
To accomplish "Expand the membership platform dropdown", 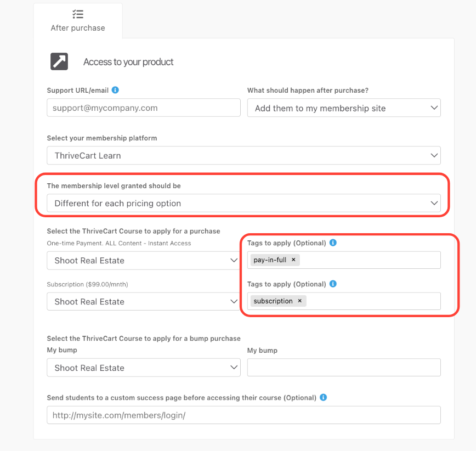I will tap(243, 155).
